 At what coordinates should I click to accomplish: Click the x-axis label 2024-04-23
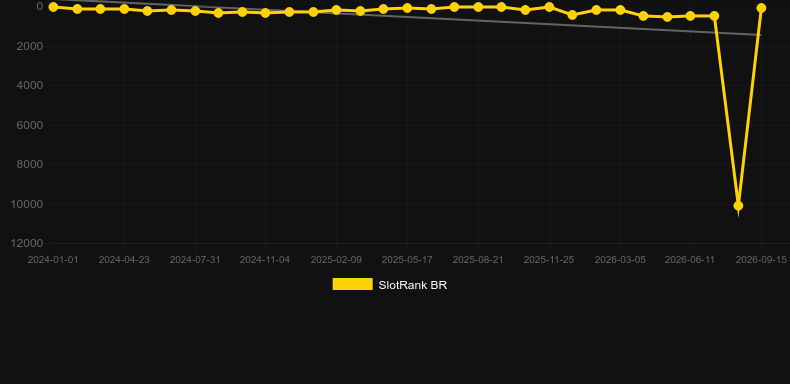pos(124,260)
